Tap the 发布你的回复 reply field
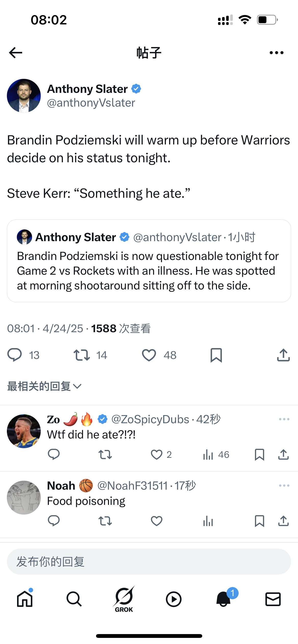The image size is (298, 644). tap(149, 562)
